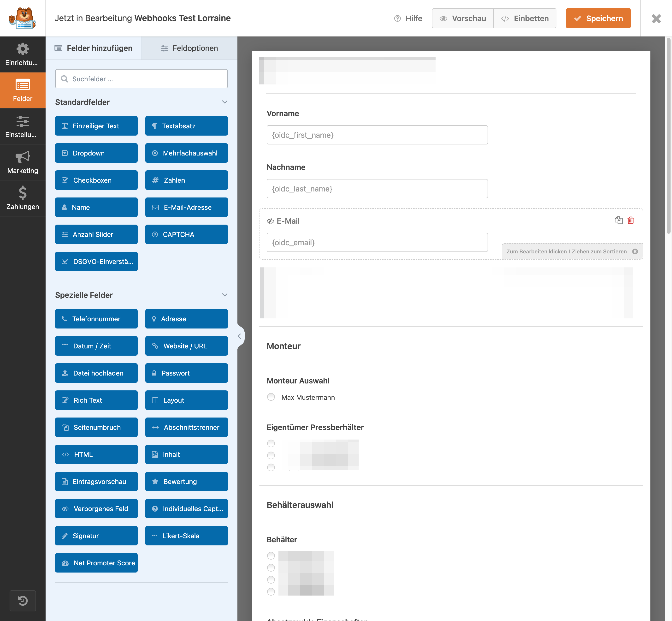Add a Telefonnummer field
Screen dimensions: 672x621
pyautogui.click(x=96, y=319)
